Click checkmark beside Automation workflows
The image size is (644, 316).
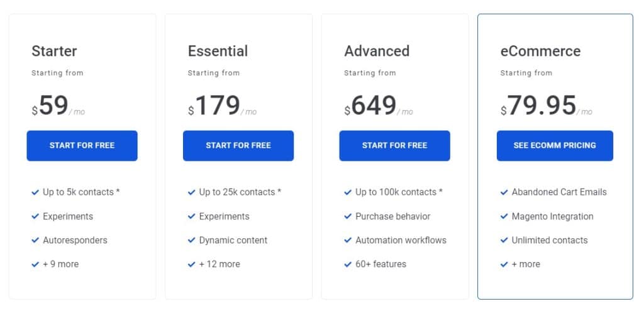tap(348, 240)
